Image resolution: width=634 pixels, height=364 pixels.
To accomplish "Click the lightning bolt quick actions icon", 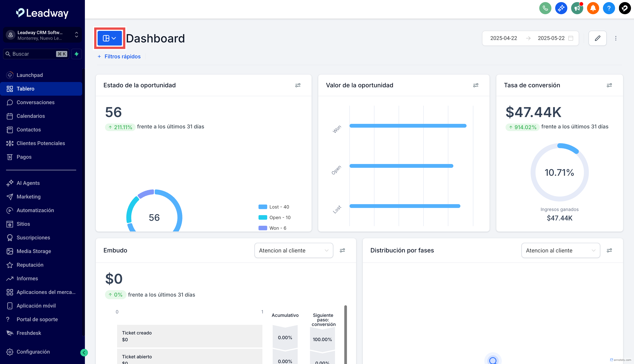I will [77, 54].
